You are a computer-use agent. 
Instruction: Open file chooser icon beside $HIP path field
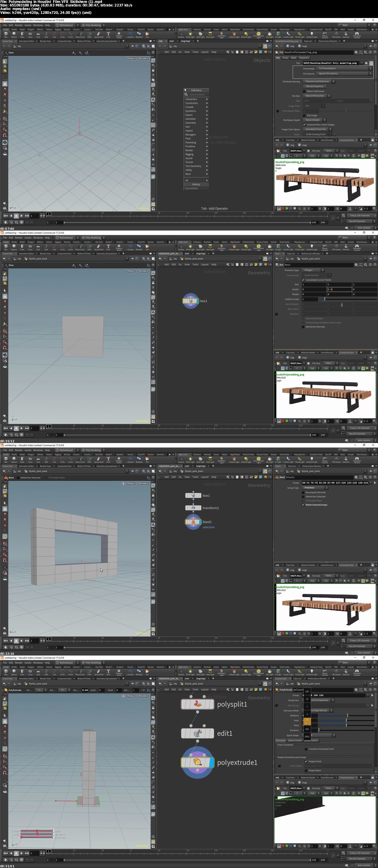click(x=366, y=63)
